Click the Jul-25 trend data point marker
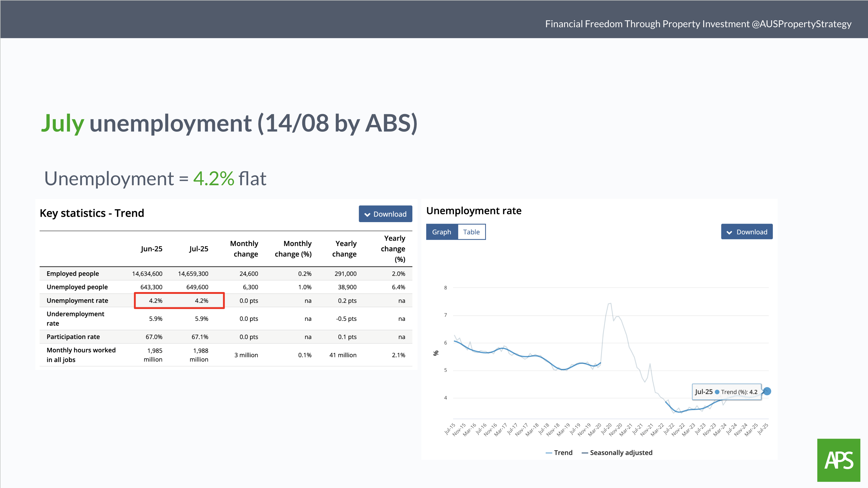The image size is (868, 488). point(767,391)
